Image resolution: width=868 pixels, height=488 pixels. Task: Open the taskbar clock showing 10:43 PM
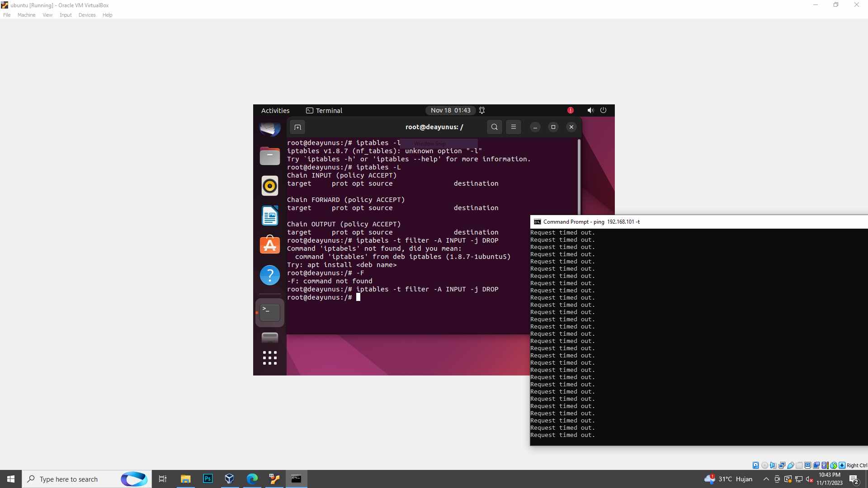[x=830, y=479]
